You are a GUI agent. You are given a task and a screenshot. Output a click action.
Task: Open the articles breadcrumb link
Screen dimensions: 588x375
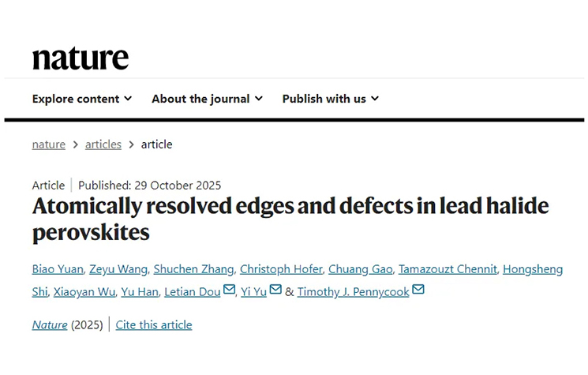[103, 144]
